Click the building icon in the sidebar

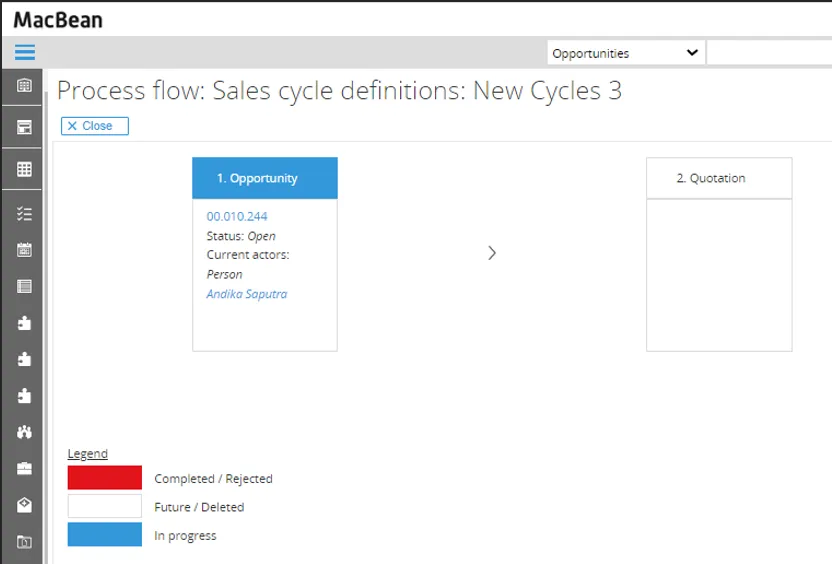point(25,86)
